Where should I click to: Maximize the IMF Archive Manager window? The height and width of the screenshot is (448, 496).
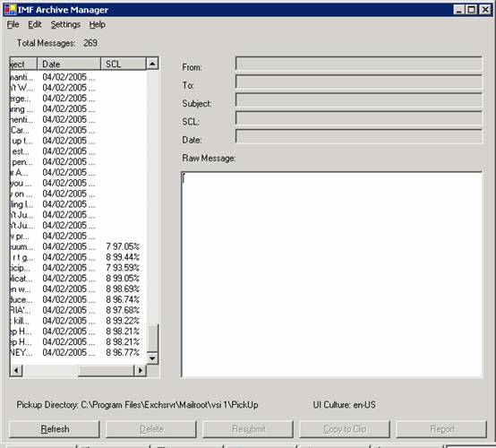tap(471, 10)
